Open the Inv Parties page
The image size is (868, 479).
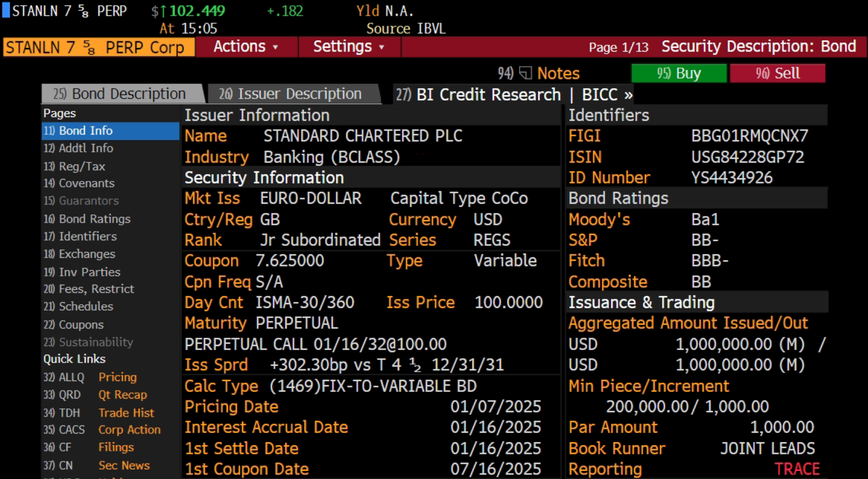pyautogui.click(x=82, y=272)
